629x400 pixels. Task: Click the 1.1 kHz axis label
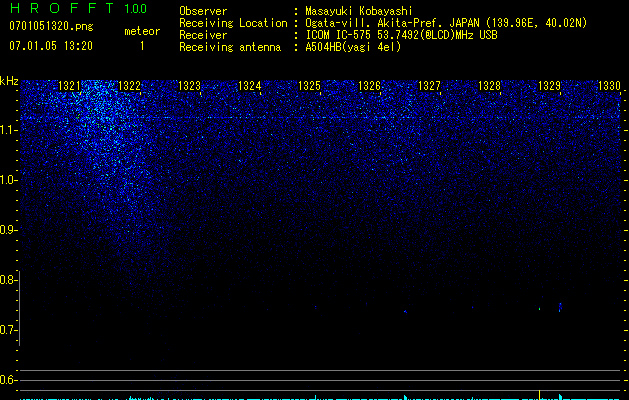[x=8, y=130]
